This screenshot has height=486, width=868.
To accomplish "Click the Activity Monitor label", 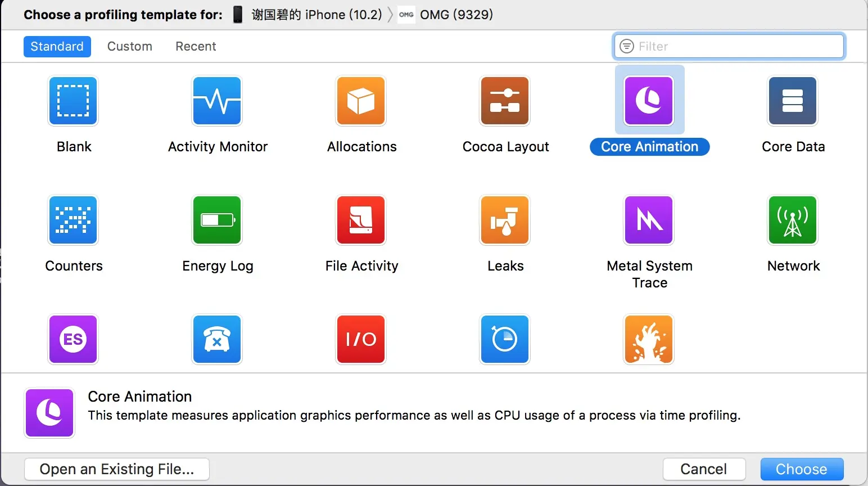I will (218, 147).
